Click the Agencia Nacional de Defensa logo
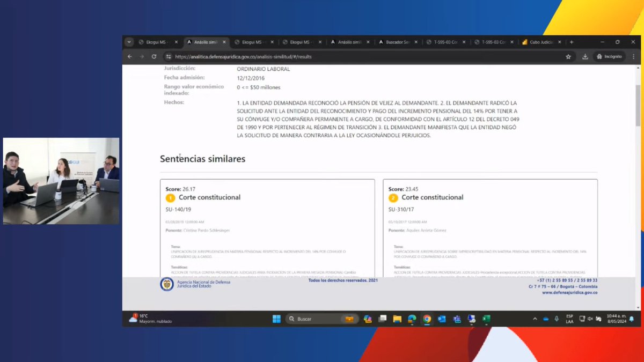 166,284
